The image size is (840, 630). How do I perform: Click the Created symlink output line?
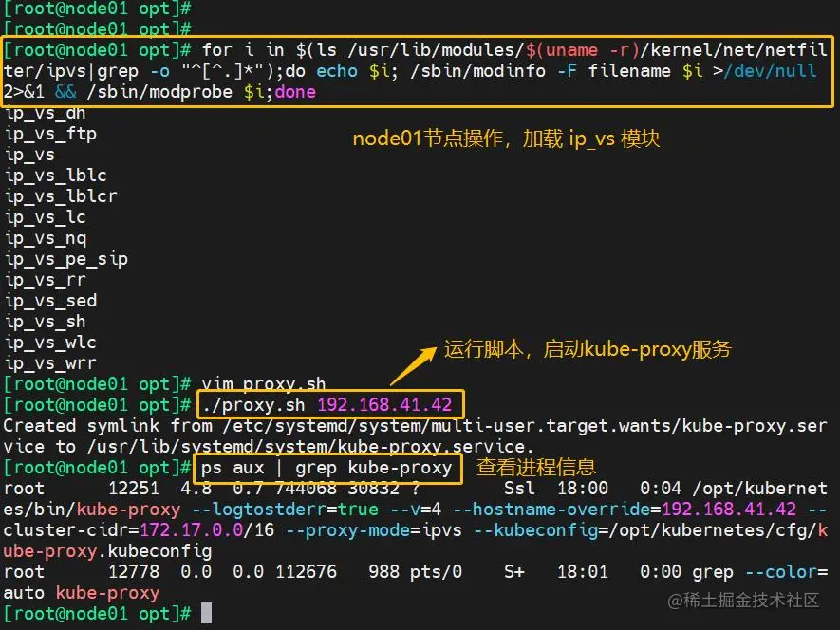[x=415, y=436]
